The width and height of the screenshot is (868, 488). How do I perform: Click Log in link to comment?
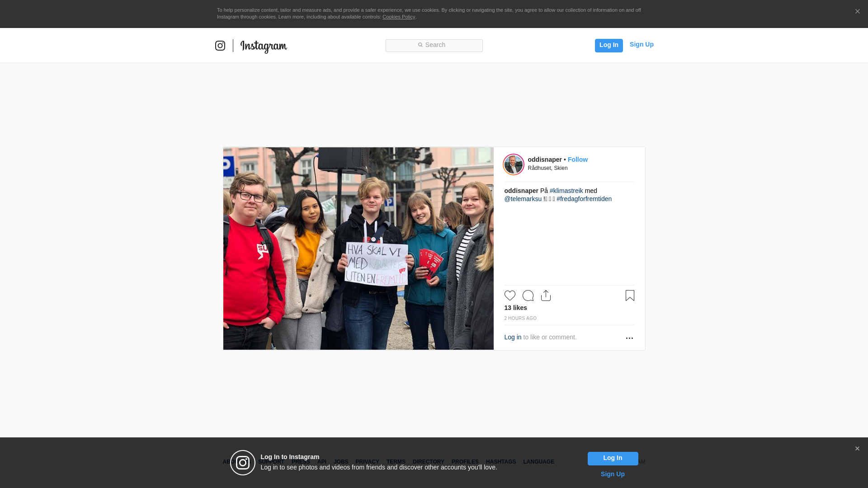click(x=513, y=337)
